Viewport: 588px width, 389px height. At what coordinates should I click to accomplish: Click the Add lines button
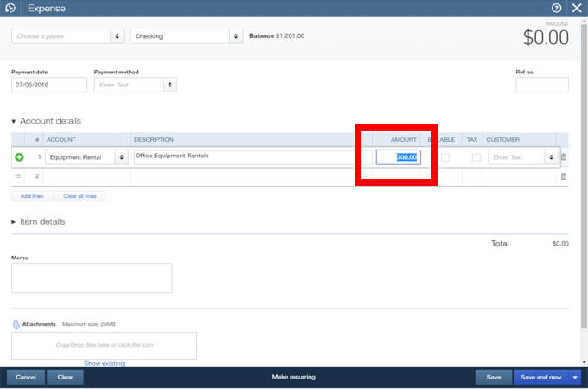(32, 196)
